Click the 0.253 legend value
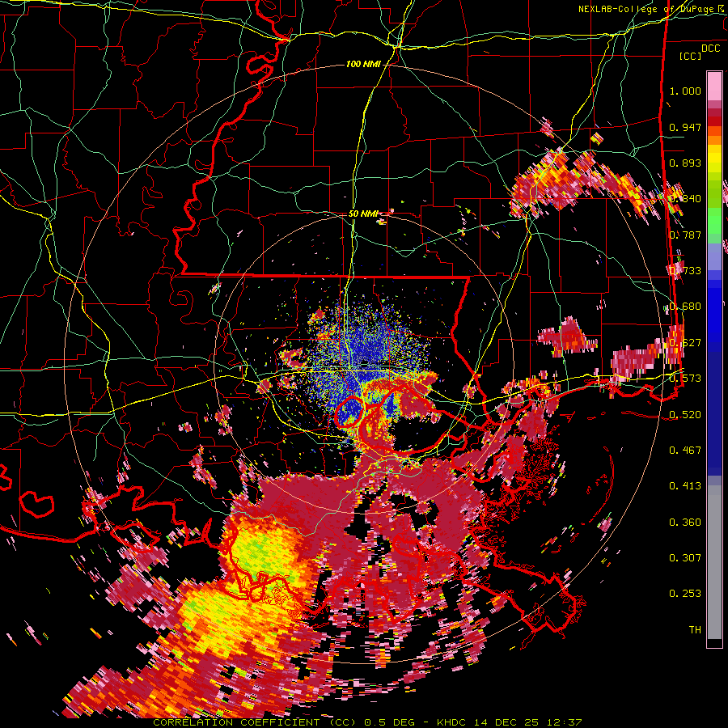The height and width of the screenshot is (728, 728). click(685, 594)
